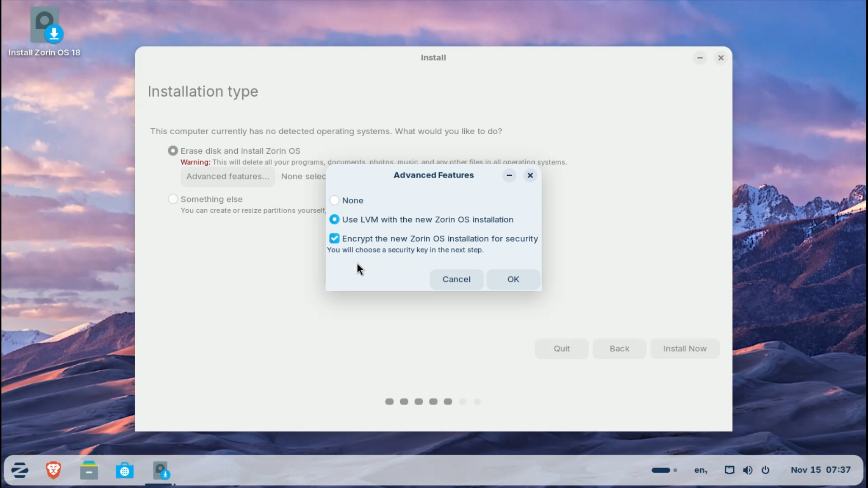Launch Brave browser from taskbar
Image resolution: width=868 pixels, height=488 pixels.
53,470
